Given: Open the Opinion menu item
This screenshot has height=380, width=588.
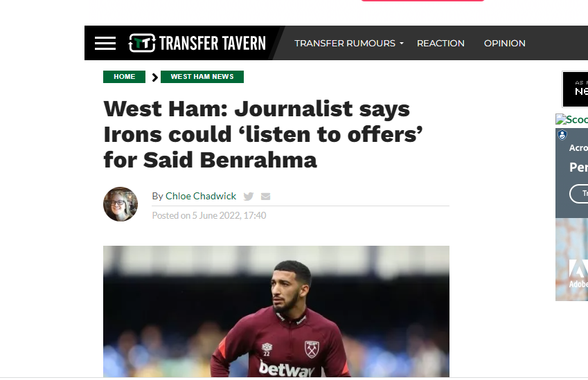Looking at the screenshot, I should [504, 43].
